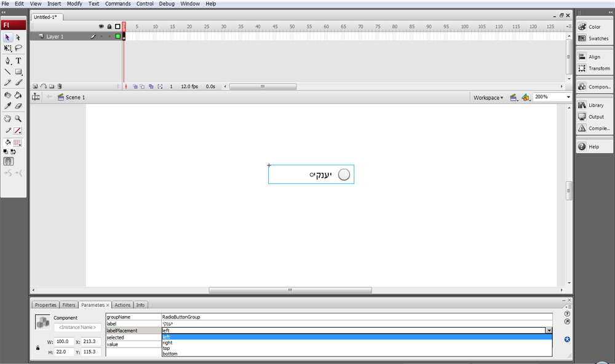Select the Free Transform tool
This screenshot has width=615, height=364.
7,48
